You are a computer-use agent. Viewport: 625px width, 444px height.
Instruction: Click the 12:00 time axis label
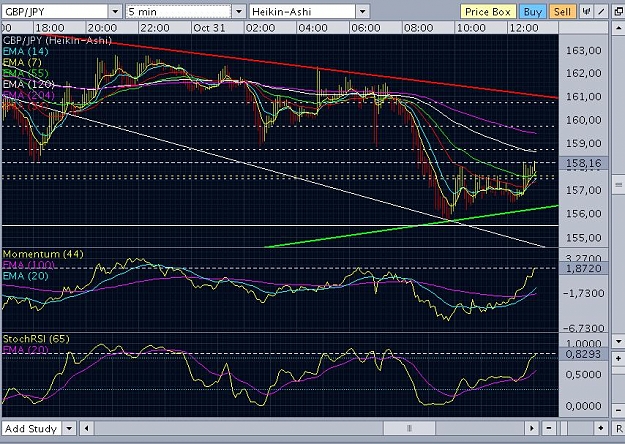524,28
